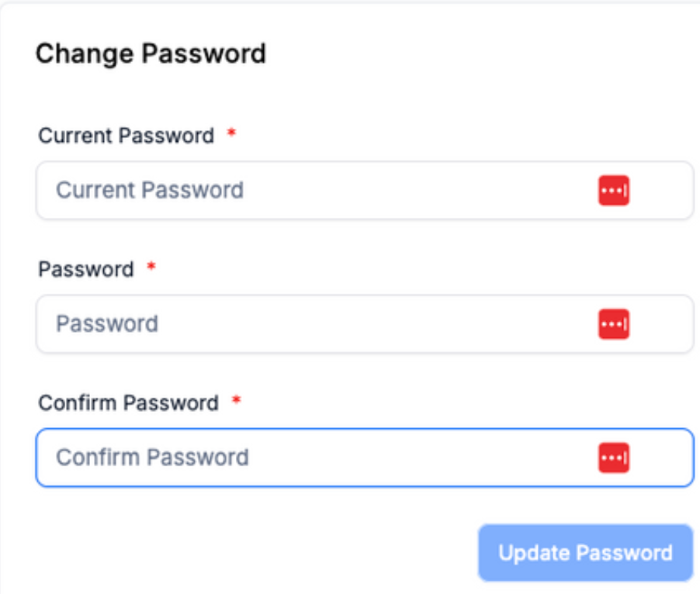The height and width of the screenshot is (594, 700).
Task: Open password manager icon in Confirm Password field
Action: 614,458
